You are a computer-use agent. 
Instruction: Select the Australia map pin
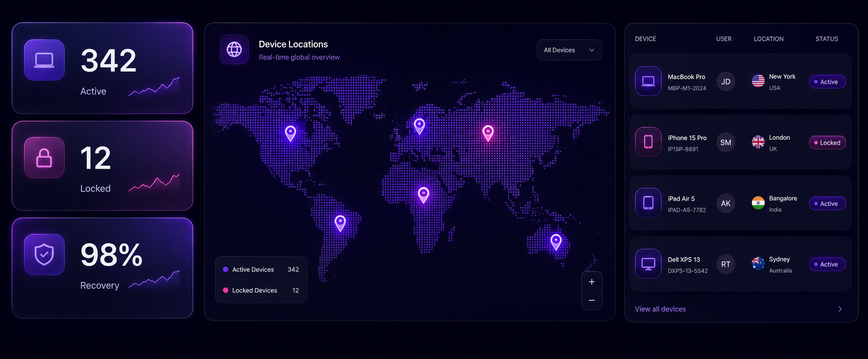click(556, 242)
